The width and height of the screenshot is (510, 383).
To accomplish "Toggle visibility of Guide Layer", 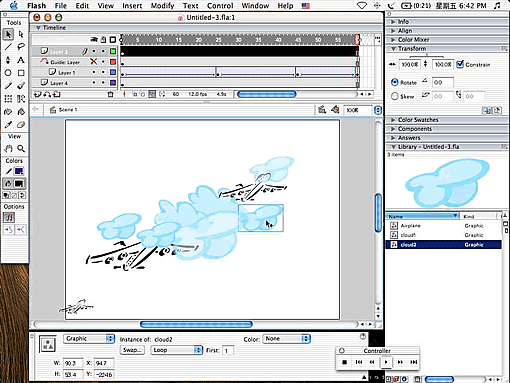I will click(x=94, y=62).
